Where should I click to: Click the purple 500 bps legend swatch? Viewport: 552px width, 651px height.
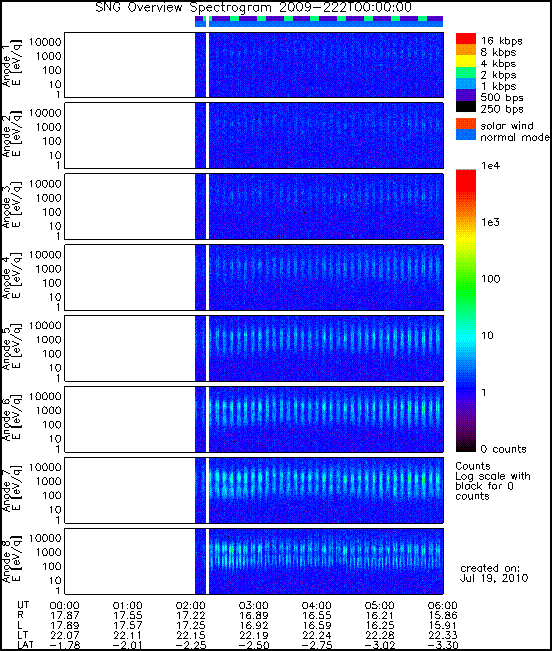pyautogui.click(x=466, y=95)
